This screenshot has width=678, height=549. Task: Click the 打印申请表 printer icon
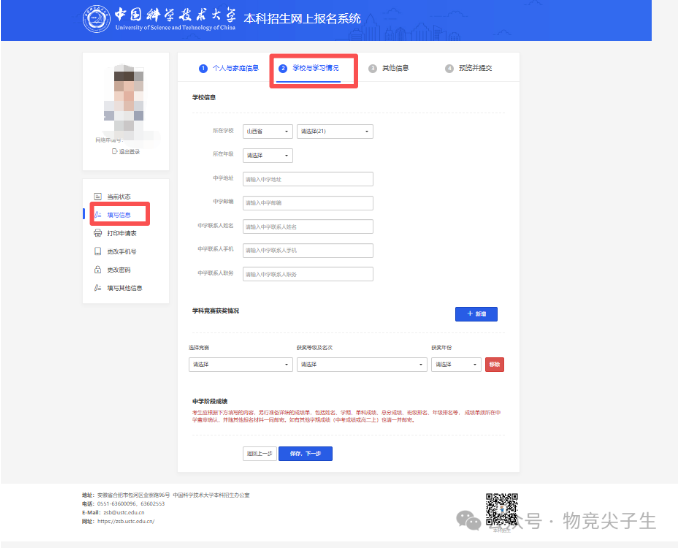[97, 233]
